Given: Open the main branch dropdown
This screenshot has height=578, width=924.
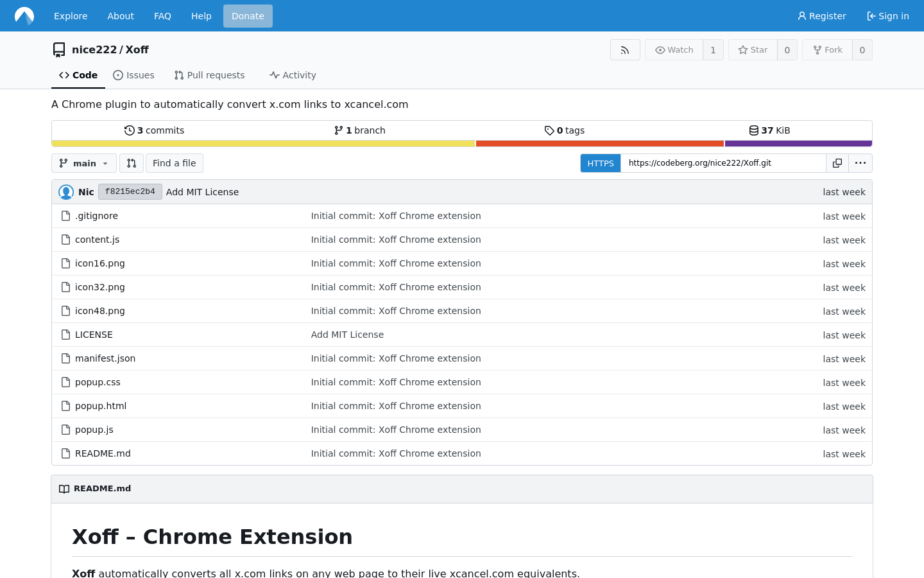Looking at the screenshot, I should tap(84, 163).
